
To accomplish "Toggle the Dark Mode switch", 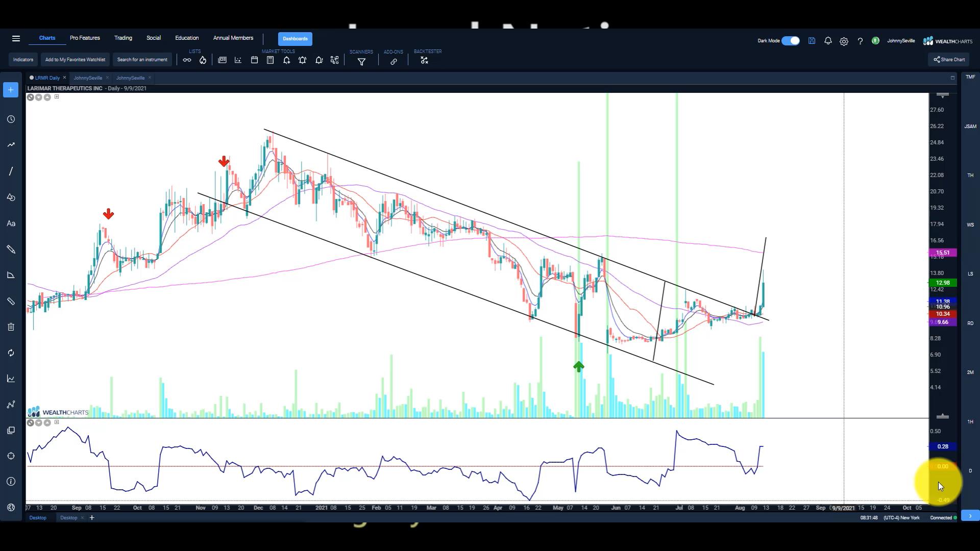I will tap(791, 41).
